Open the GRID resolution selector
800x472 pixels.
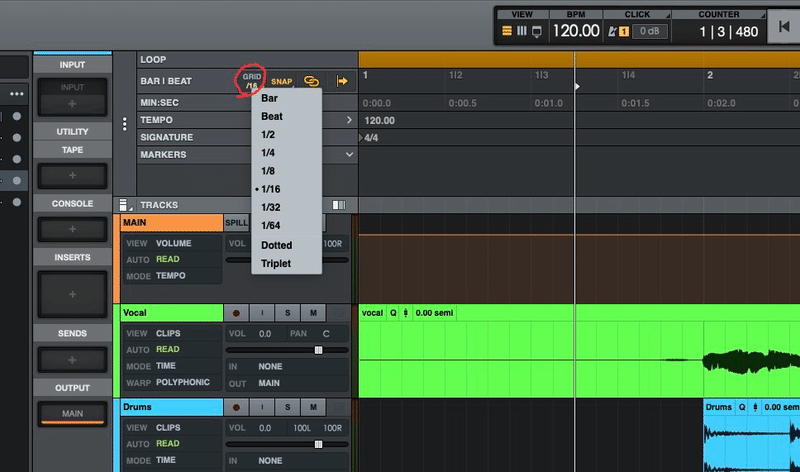[x=252, y=81]
